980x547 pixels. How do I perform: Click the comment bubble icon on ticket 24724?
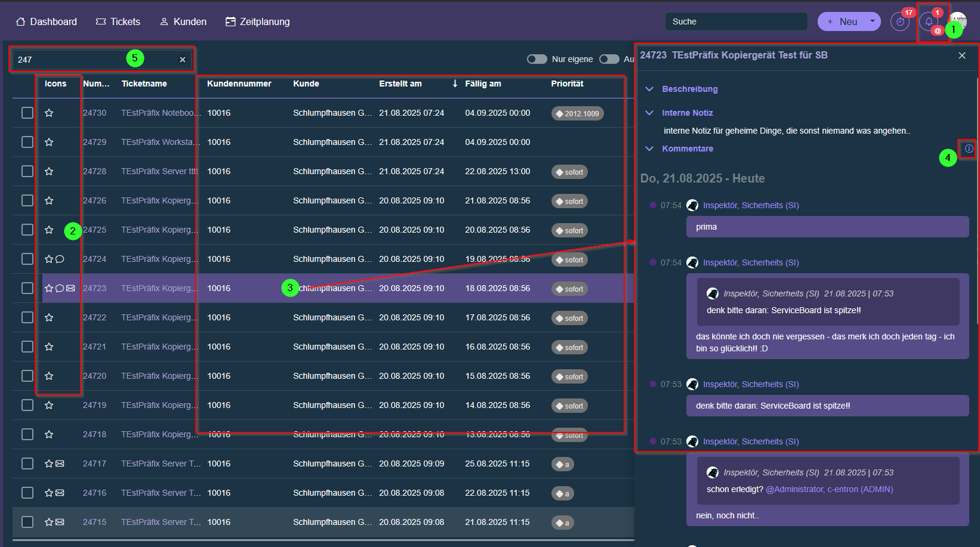point(60,259)
